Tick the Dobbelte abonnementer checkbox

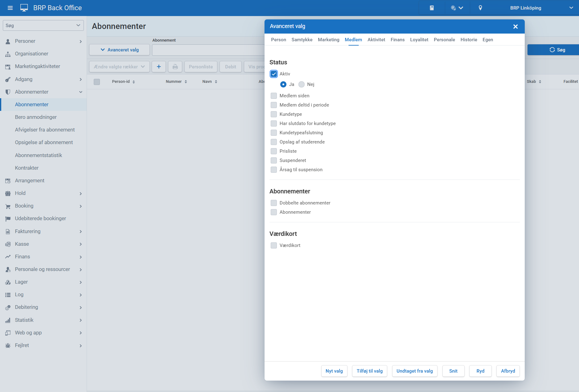click(274, 203)
